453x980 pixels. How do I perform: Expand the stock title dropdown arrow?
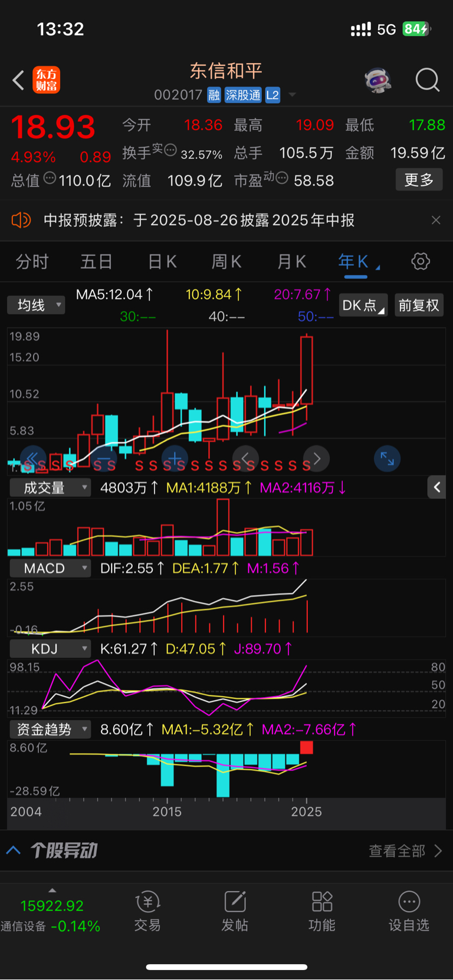[292, 95]
